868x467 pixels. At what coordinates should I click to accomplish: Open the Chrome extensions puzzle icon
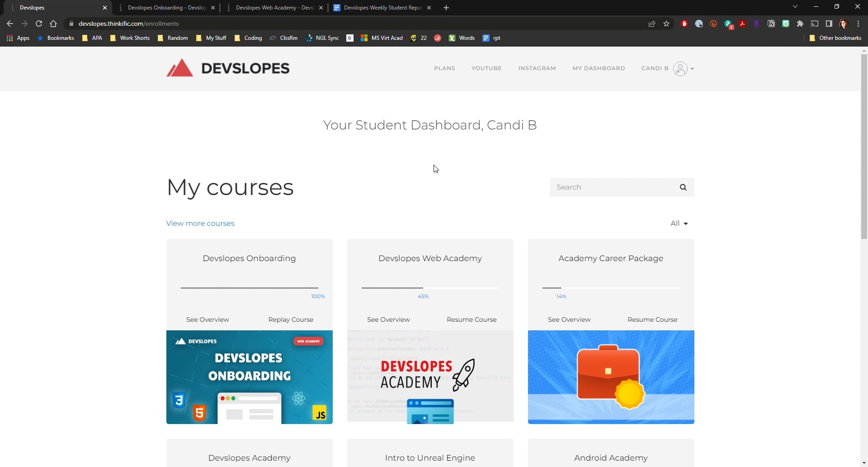coord(800,24)
